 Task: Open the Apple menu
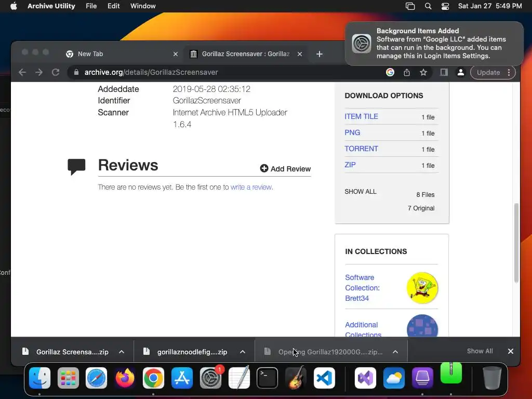(14, 6)
